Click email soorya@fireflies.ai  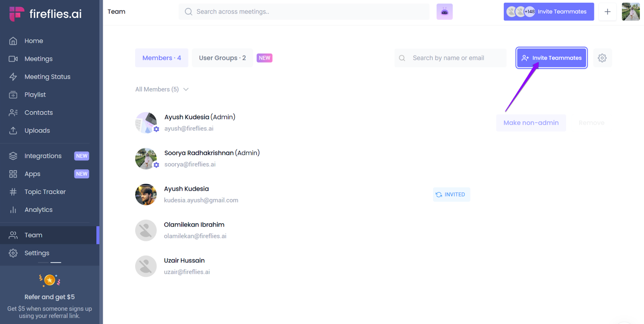pos(190,164)
